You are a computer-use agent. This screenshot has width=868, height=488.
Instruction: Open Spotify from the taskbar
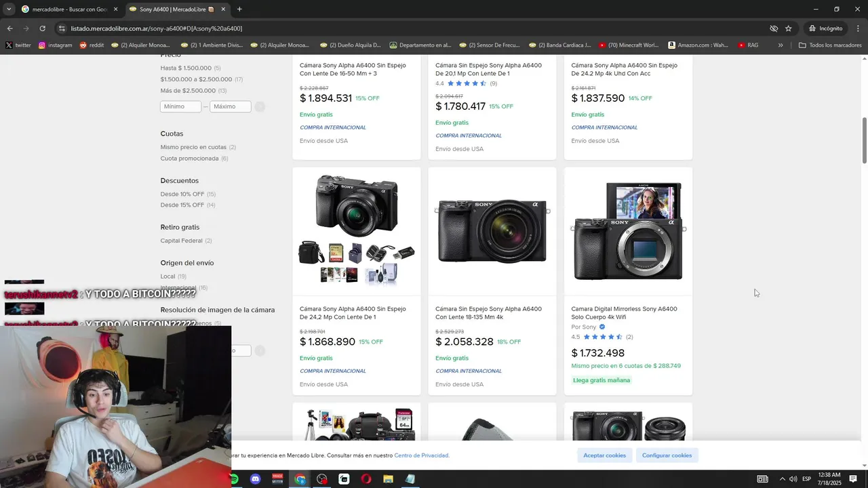click(234, 479)
